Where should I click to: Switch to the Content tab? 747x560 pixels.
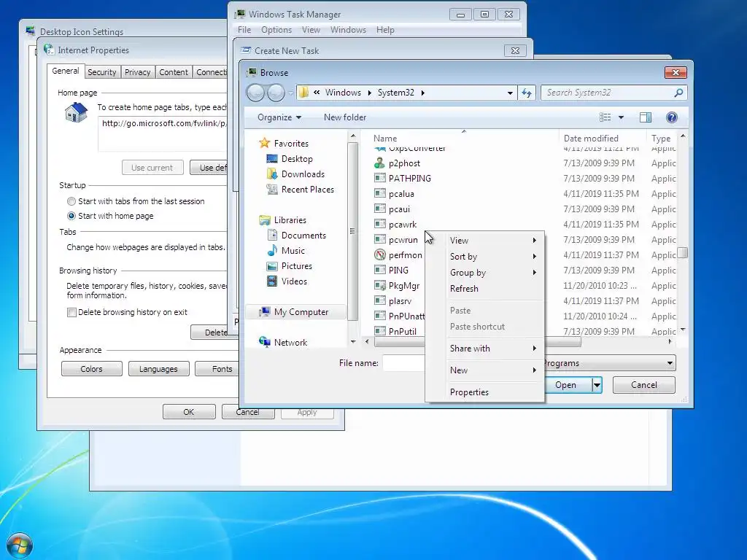pyautogui.click(x=174, y=72)
